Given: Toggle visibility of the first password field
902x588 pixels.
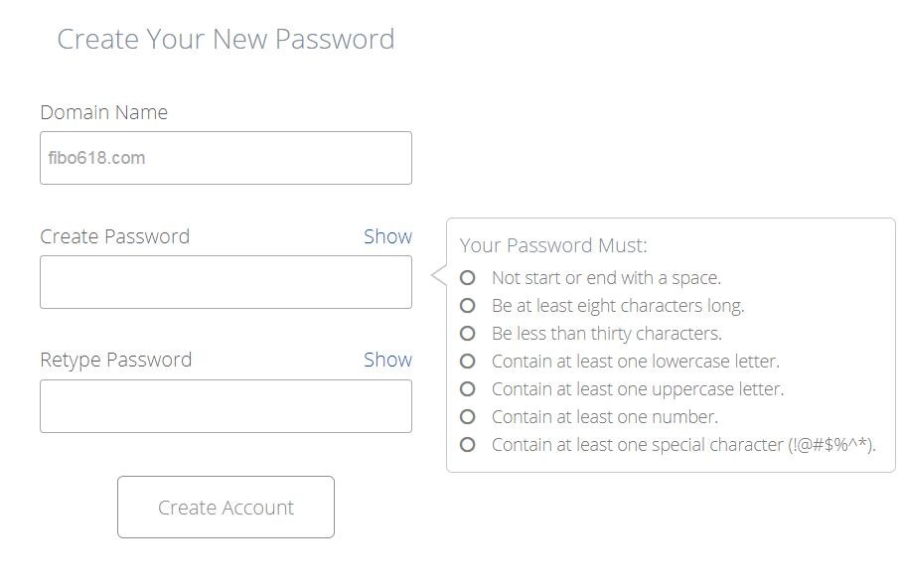Looking at the screenshot, I should pyautogui.click(x=387, y=236).
